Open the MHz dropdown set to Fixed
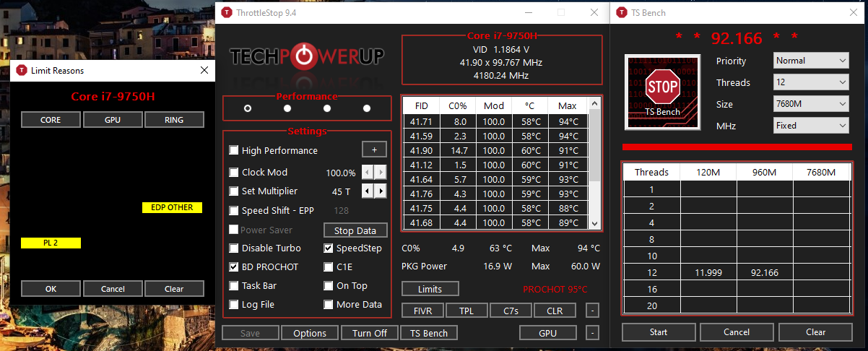 pyautogui.click(x=811, y=125)
